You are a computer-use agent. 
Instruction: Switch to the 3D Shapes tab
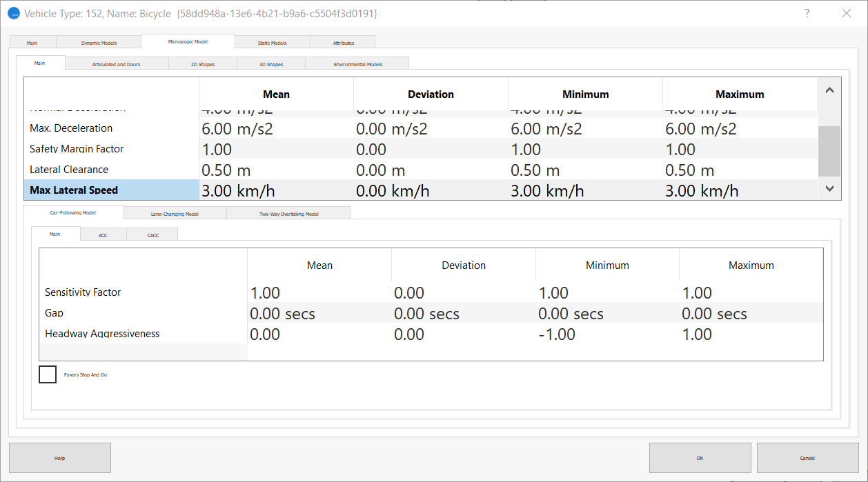pos(271,64)
